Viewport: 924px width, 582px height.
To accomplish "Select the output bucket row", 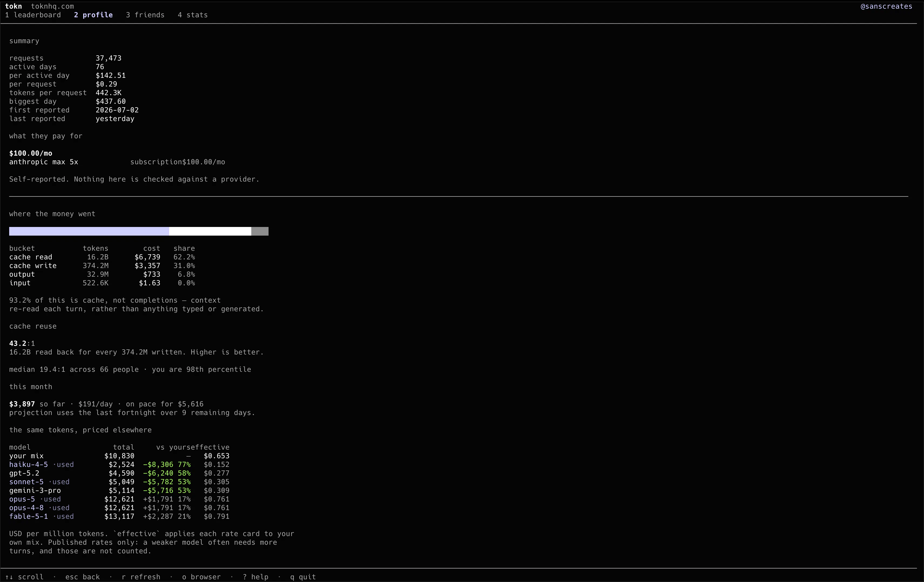I will [x=102, y=274].
